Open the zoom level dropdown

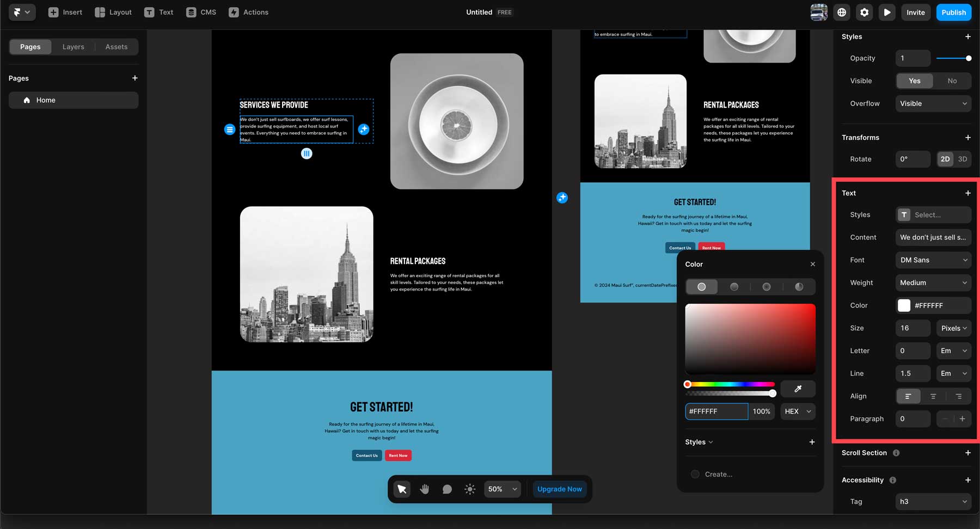point(501,489)
